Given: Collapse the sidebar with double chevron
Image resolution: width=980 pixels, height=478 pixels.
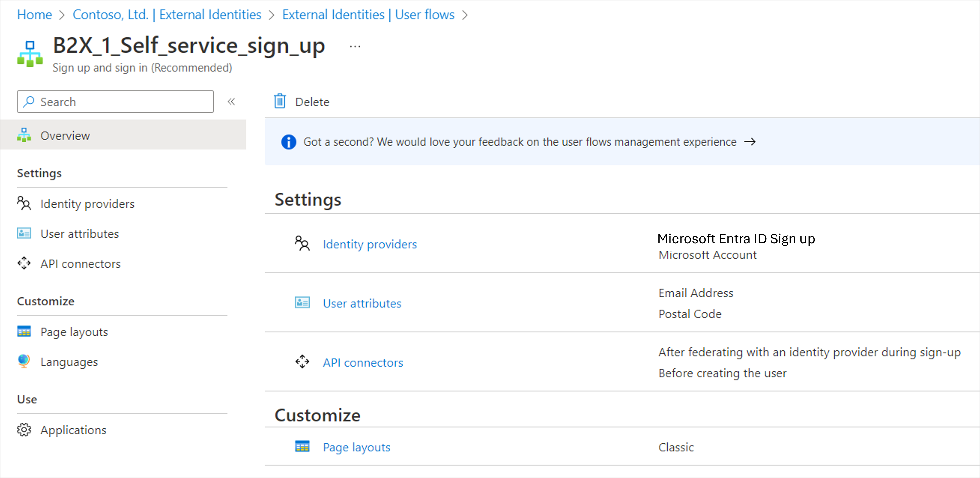Looking at the screenshot, I should pyautogui.click(x=231, y=101).
